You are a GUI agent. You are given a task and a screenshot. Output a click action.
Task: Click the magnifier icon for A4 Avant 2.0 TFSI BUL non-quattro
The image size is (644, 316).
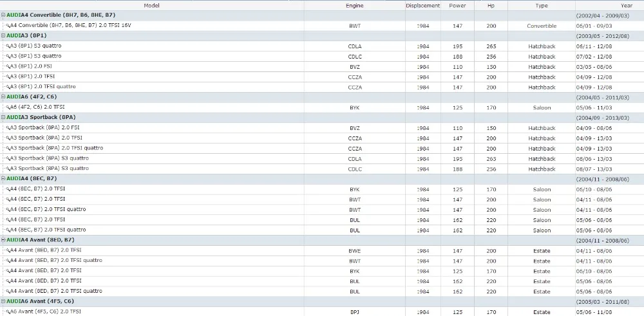click(x=8, y=281)
